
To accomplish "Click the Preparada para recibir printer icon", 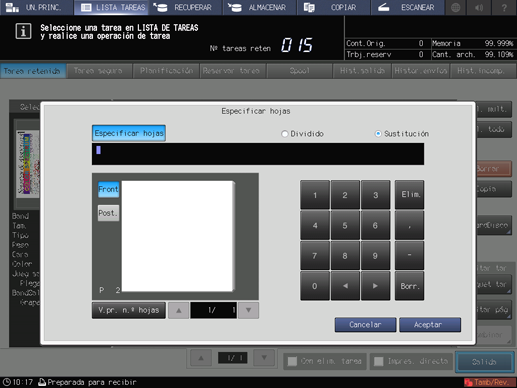I will pyautogui.click(x=42, y=382).
